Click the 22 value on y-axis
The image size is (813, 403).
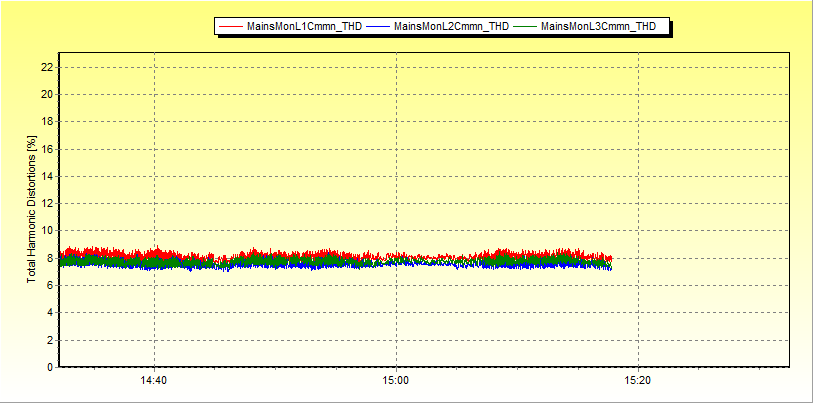click(47, 67)
